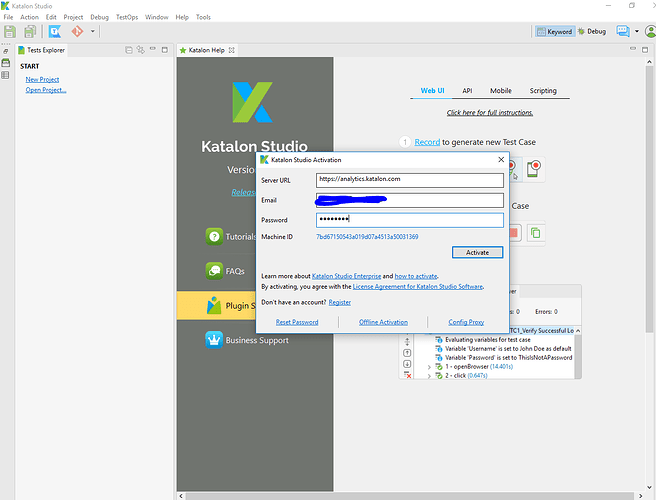Close the Katalon Help tab
The height and width of the screenshot is (500, 656).
(231, 50)
